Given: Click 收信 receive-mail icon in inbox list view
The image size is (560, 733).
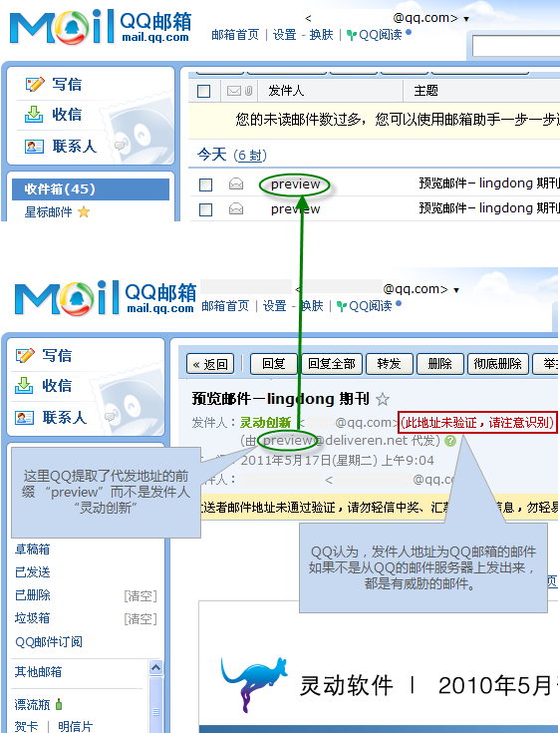Looking at the screenshot, I should [x=34, y=114].
